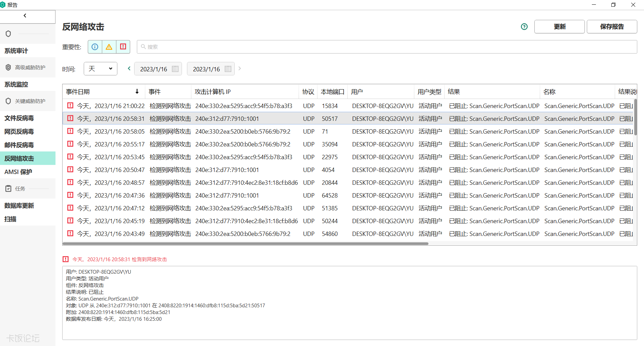Image resolution: width=644 pixels, height=346 pixels.
Task: Go to next date period arrow
Action: (239, 68)
